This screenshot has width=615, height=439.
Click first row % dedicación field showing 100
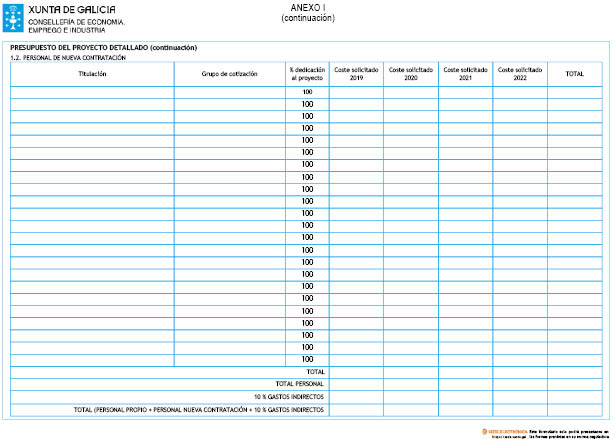[x=307, y=92]
